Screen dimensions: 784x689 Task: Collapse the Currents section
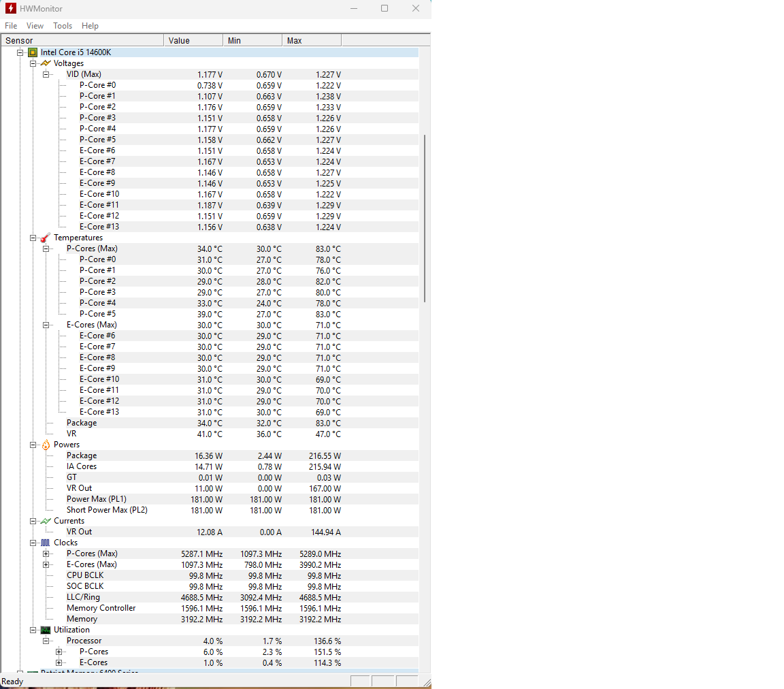tap(33, 521)
